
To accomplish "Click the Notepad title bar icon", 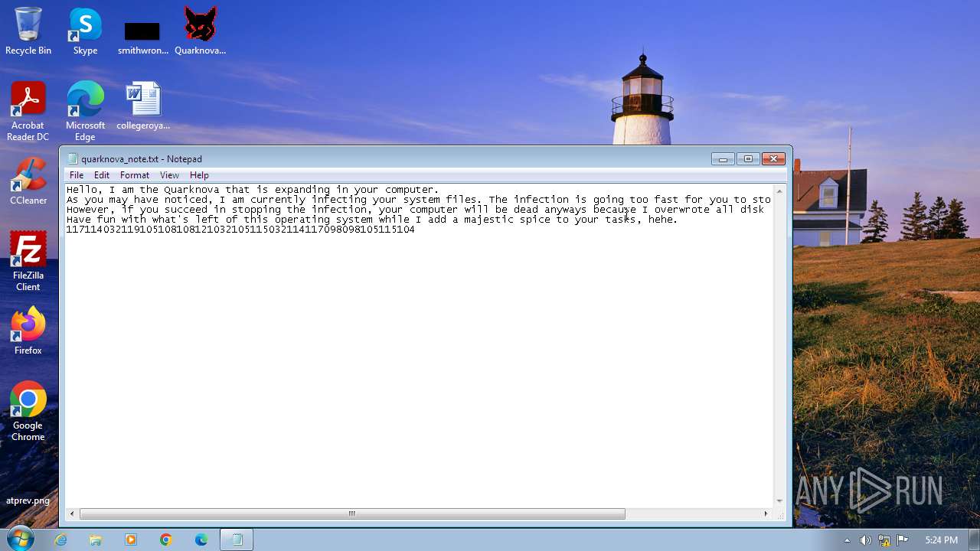I will click(x=73, y=159).
